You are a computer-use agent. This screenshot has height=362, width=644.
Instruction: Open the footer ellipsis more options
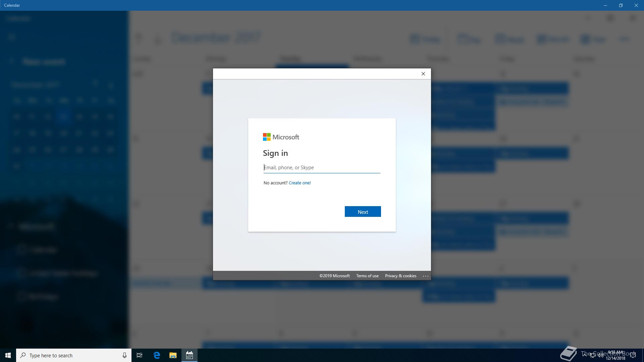[425, 276]
